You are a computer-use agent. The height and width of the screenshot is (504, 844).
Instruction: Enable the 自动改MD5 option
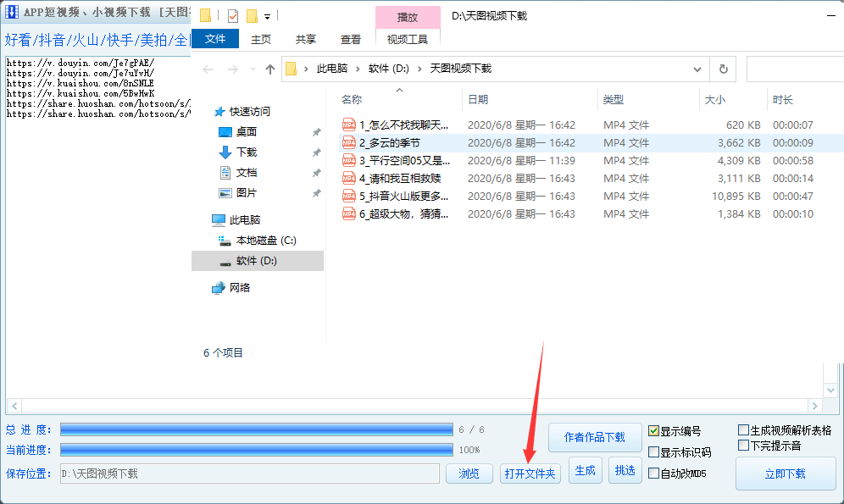coord(653,472)
